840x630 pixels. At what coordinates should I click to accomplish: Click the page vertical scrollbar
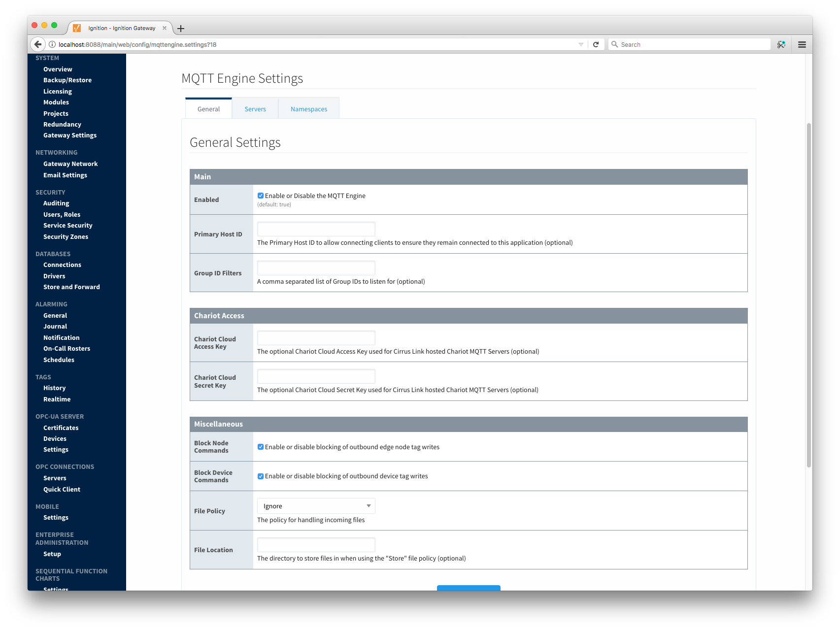tap(808, 295)
